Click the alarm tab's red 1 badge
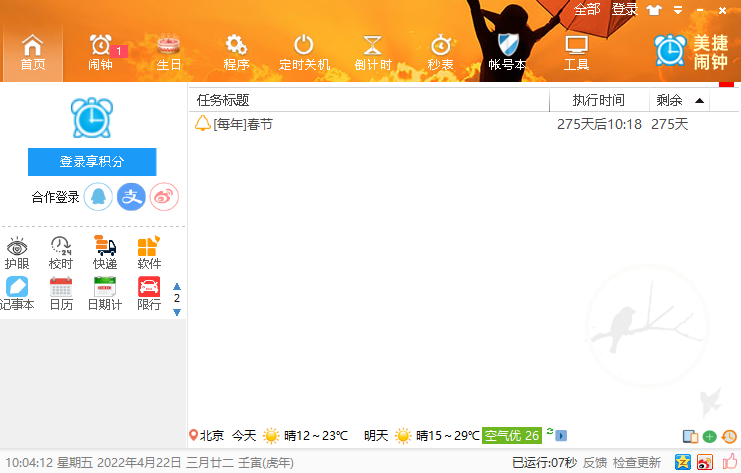 tap(119, 51)
